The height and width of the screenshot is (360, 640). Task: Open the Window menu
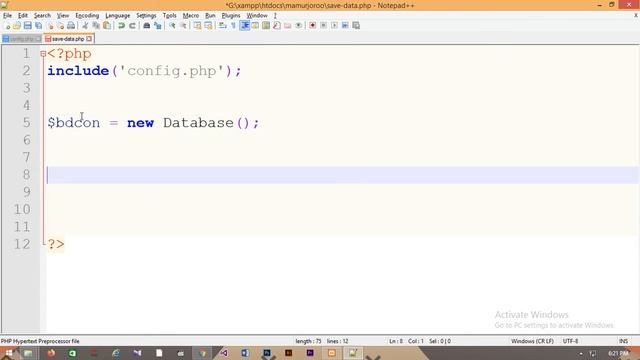257,16
